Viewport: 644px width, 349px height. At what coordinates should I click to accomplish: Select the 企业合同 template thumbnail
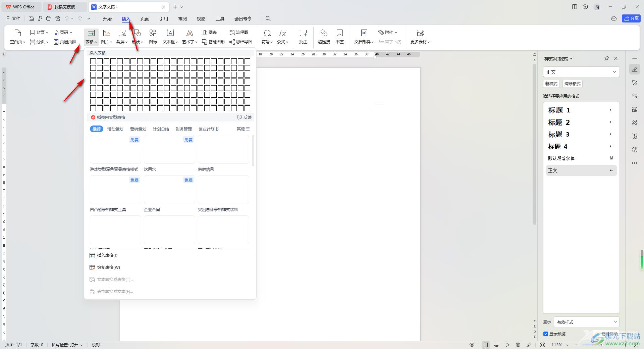[x=169, y=190]
